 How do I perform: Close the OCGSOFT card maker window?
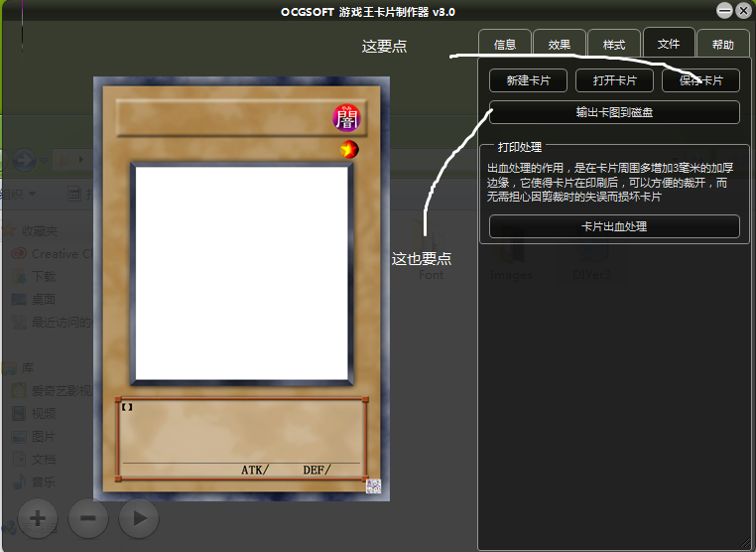tap(744, 11)
